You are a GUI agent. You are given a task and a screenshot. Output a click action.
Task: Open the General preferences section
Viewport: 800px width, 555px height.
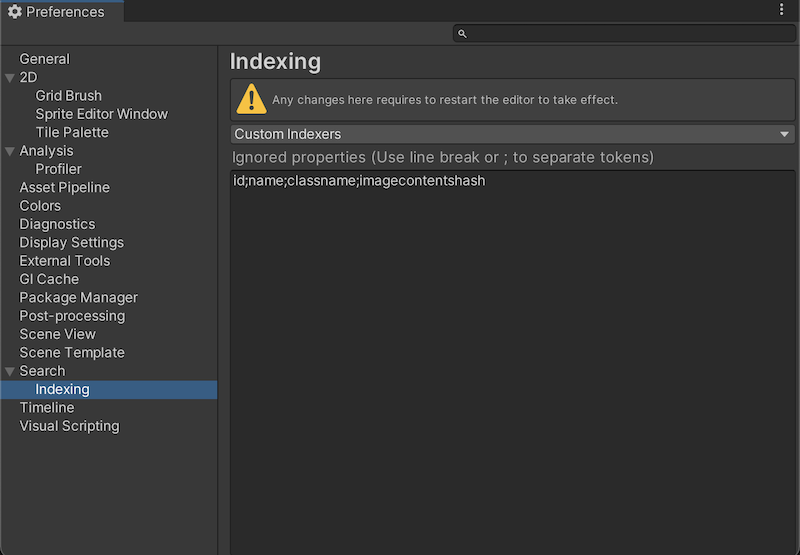(44, 59)
